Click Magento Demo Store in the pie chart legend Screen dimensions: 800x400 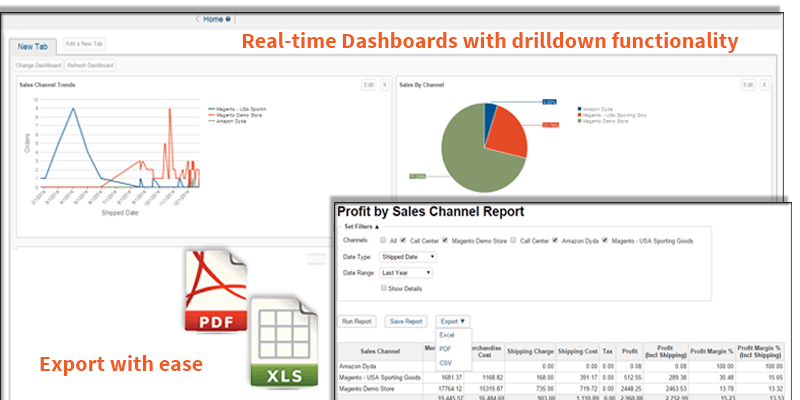(602, 121)
